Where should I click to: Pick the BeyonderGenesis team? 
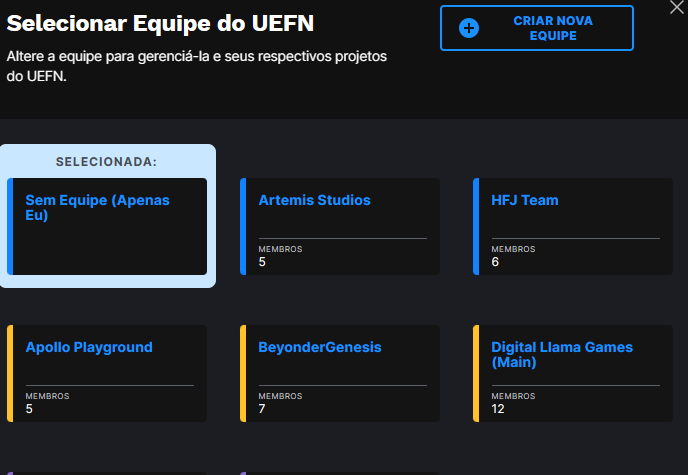(340, 373)
